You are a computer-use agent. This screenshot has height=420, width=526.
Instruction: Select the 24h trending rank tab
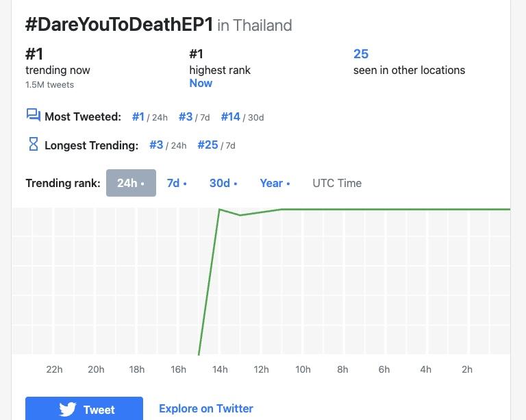[131, 183]
